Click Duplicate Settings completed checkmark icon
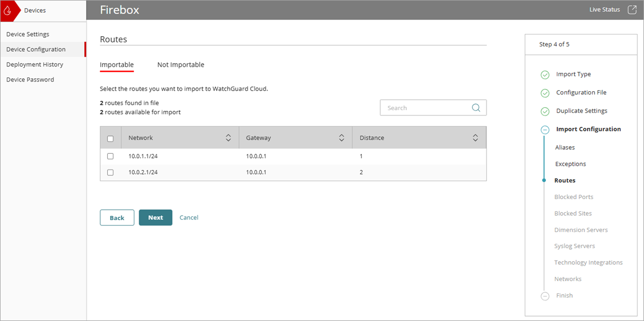Viewport: 644px width, 321px height. pyautogui.click(x=545, y=111)
